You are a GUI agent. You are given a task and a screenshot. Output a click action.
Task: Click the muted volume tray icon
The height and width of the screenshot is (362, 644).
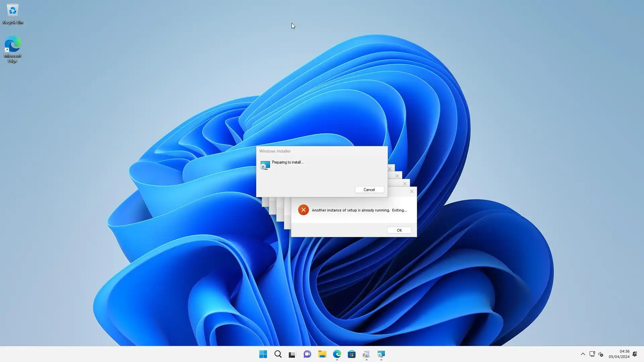coord(601,354)
